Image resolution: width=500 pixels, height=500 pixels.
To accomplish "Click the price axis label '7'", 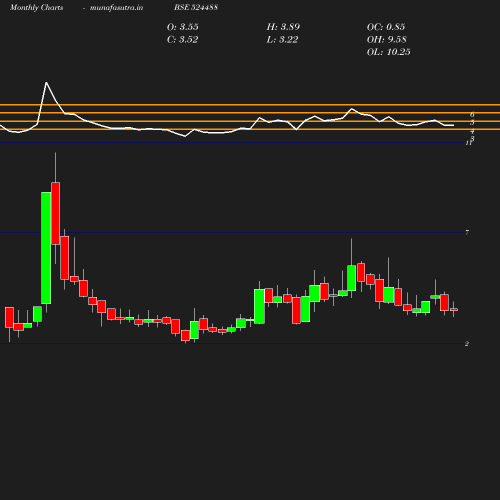I will click(467, 232).
